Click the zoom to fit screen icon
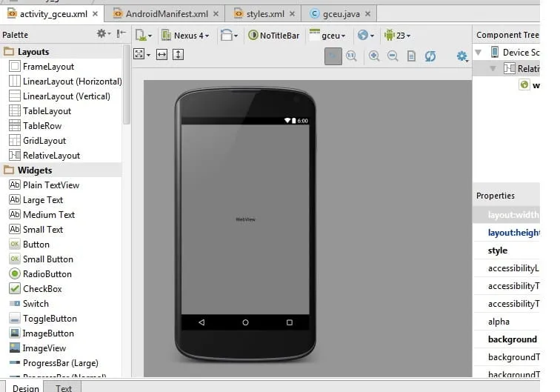Image resolution: width=560 pixels, height=392 pixels. click(333, 56)
